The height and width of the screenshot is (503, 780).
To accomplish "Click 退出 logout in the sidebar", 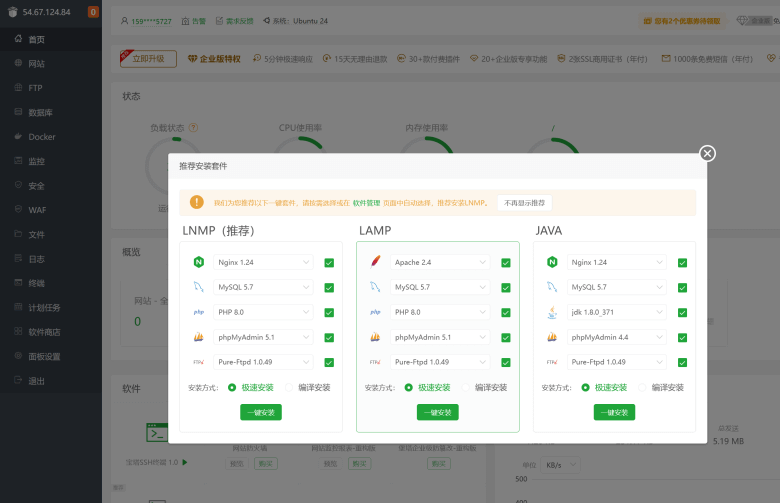I will point(51,381).
